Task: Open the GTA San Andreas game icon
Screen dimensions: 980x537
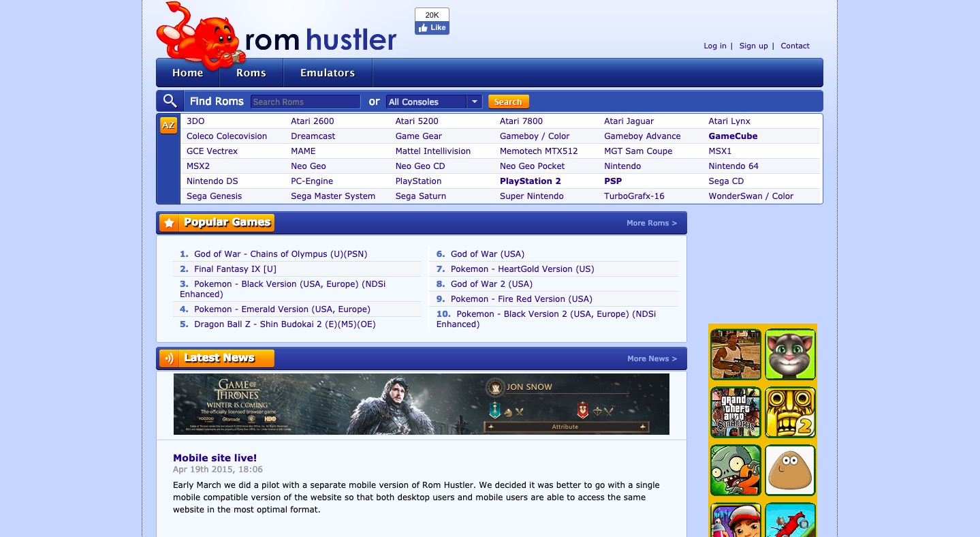Action: 736,412
